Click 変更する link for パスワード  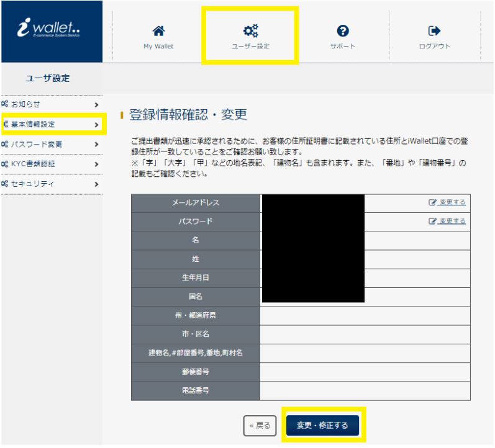452,221
